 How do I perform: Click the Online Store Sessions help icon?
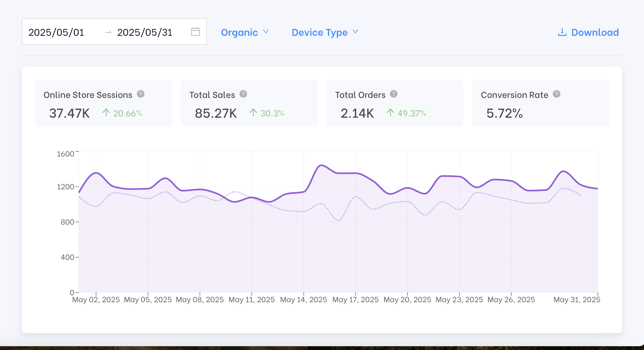[141, 94]
